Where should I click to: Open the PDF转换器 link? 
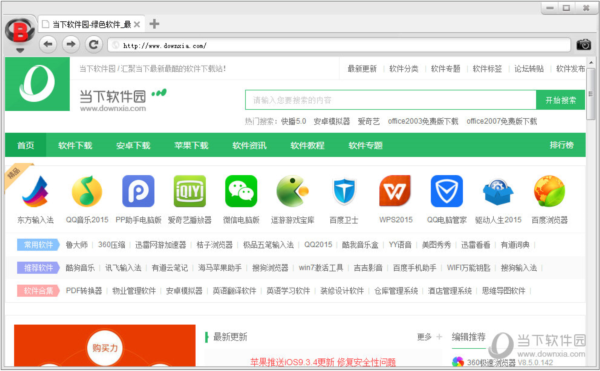[84, 291]
